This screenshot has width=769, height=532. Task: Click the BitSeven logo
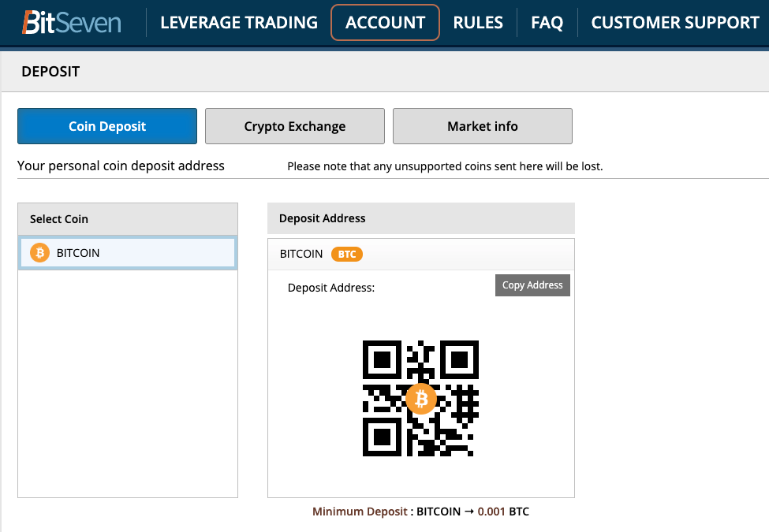click(72, 23)
